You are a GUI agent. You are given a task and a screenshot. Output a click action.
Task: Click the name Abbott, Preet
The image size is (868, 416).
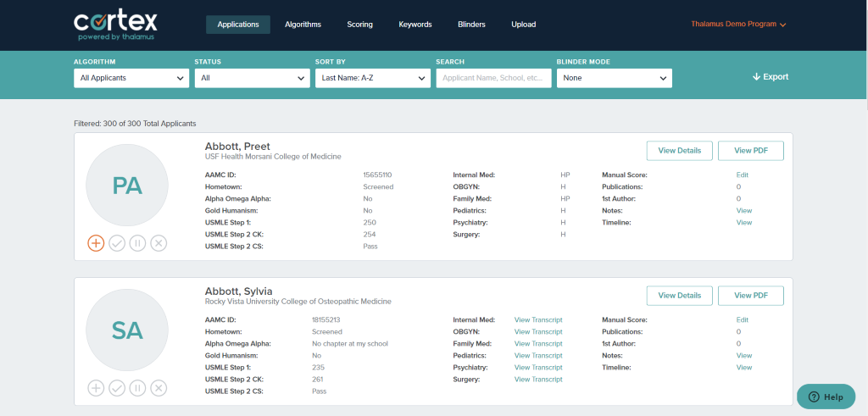(x=237, y=147)
